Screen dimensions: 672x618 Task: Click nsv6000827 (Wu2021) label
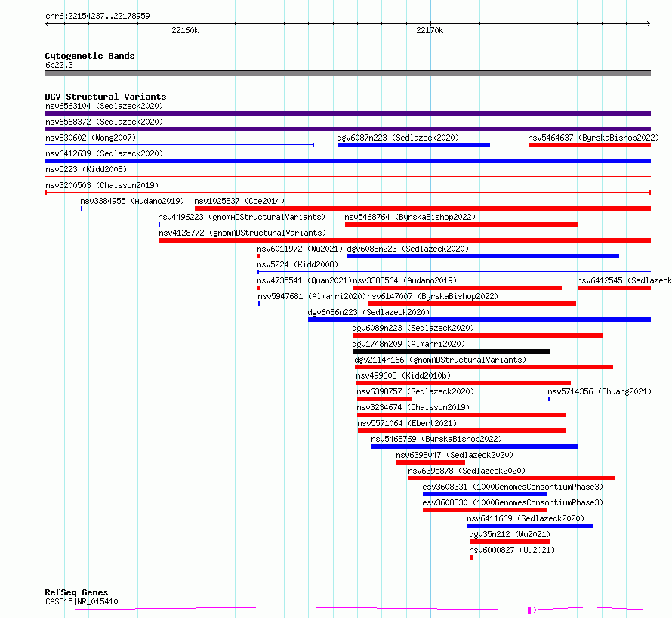click(512, 550)
